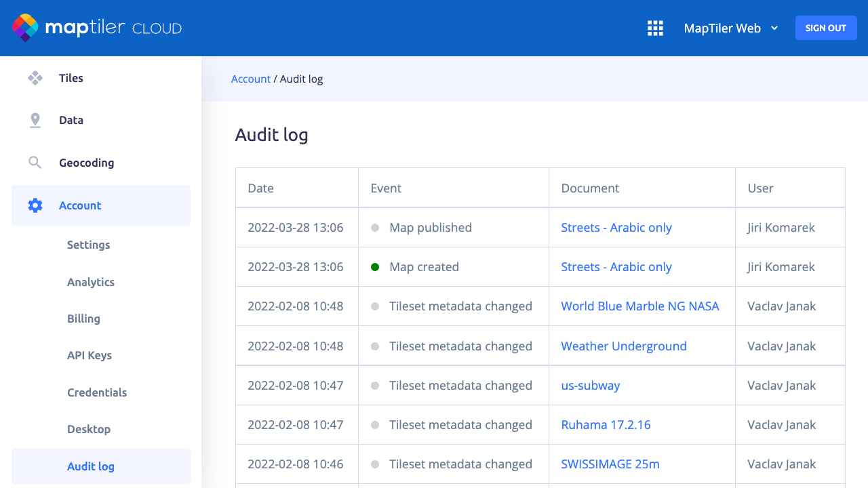Image resolution: width=868 pixels, height=488 pixels.
Task: Open World Blue Marble NG NASA document
Action: [x=639, y=306]
